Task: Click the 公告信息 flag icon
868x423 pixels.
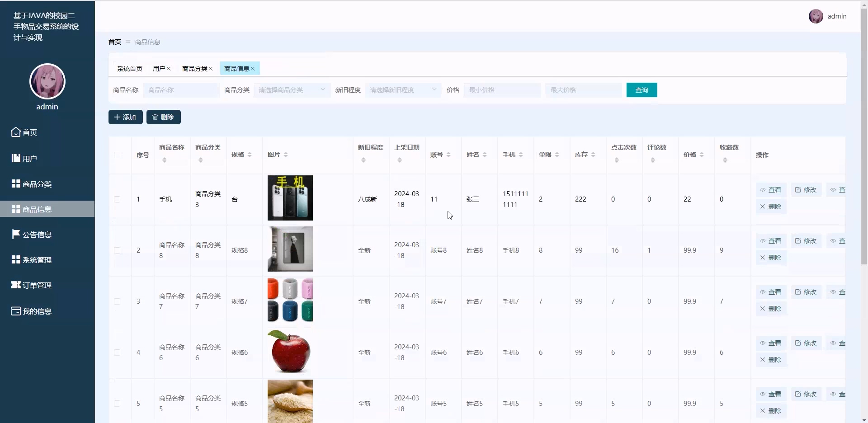Action: coord(16,234)
